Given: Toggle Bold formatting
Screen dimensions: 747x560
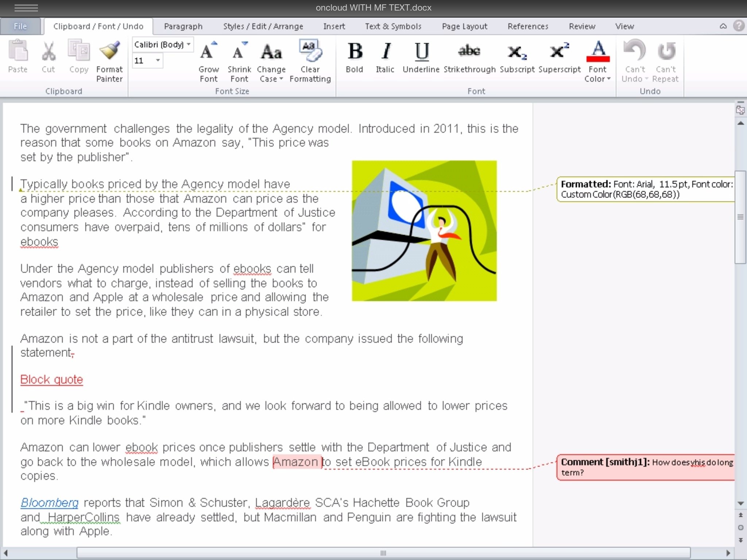Looking at the screenshot, I should [x=355, y=51].
